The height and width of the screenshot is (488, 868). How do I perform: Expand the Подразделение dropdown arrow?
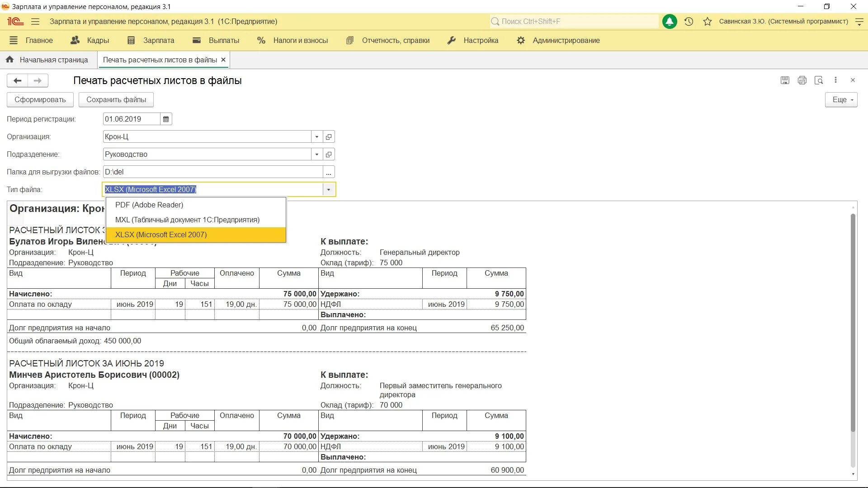click(x=317, y=155)
